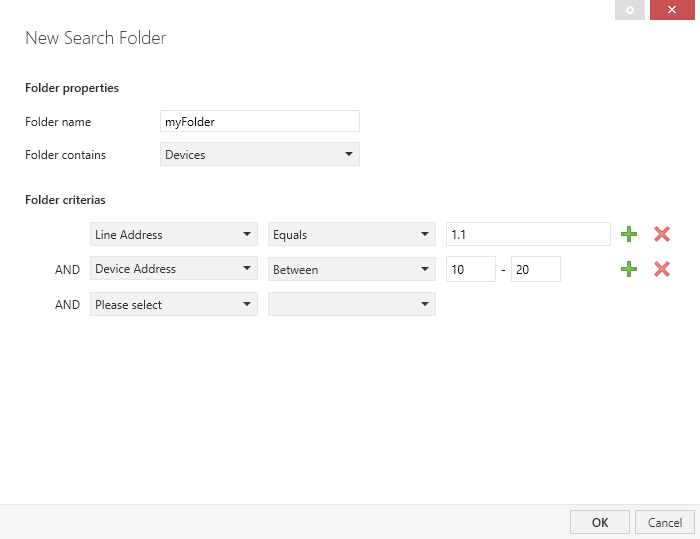Click the Folder name label
Screen dimensions: 700x539
(58, 122)
